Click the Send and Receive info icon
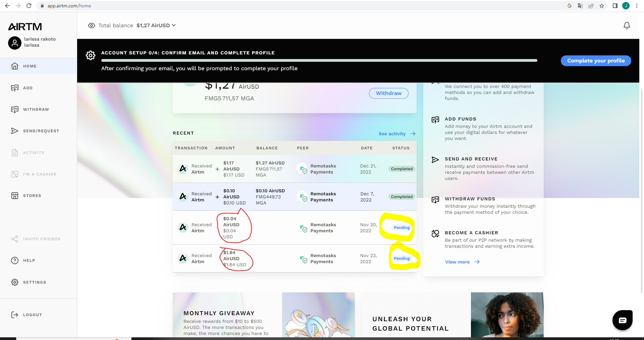644x340 pixels. click(x=435, y=160)
